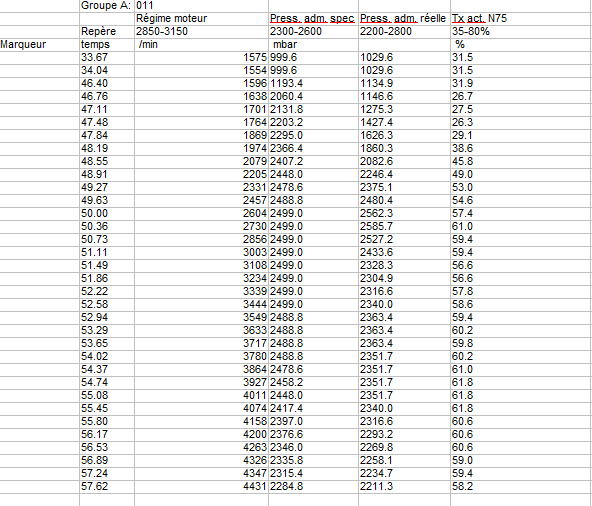The image size is (592, 506).
Task: Select the time cell 33.67
Action: [x=107, y=57]
